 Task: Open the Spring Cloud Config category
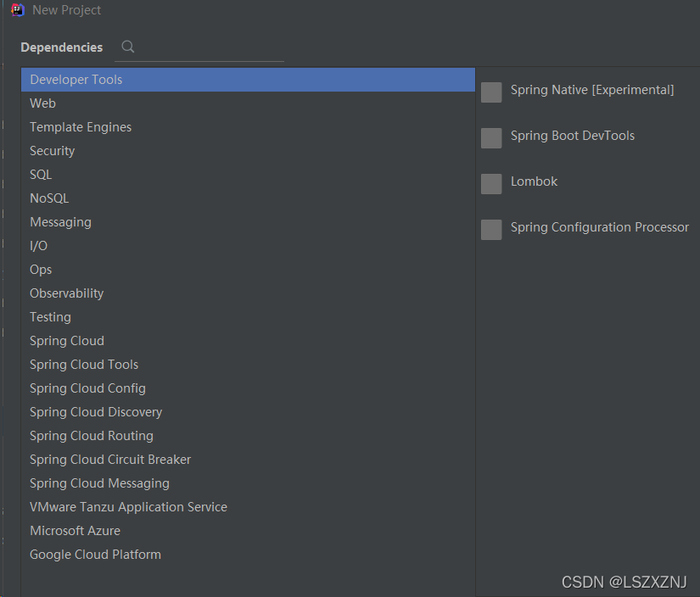click(x=248, y=388)
